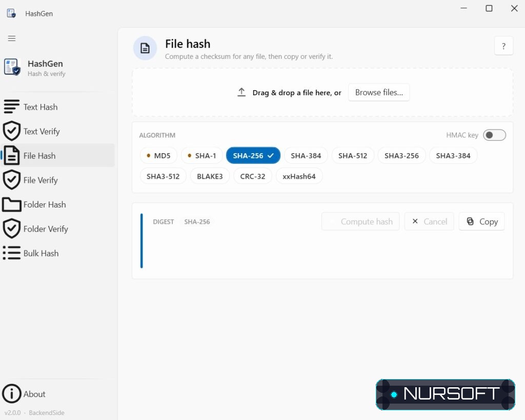Viewport: 525px width, 420px height.
Task: Click the Text Verify shield icon
Action: coord(12,131)
